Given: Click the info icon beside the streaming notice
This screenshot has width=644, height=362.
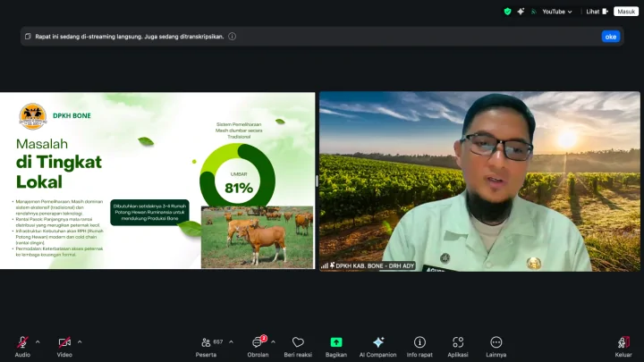Looking at the screenshot, I should pyautogui.click(x=233, y=37).
